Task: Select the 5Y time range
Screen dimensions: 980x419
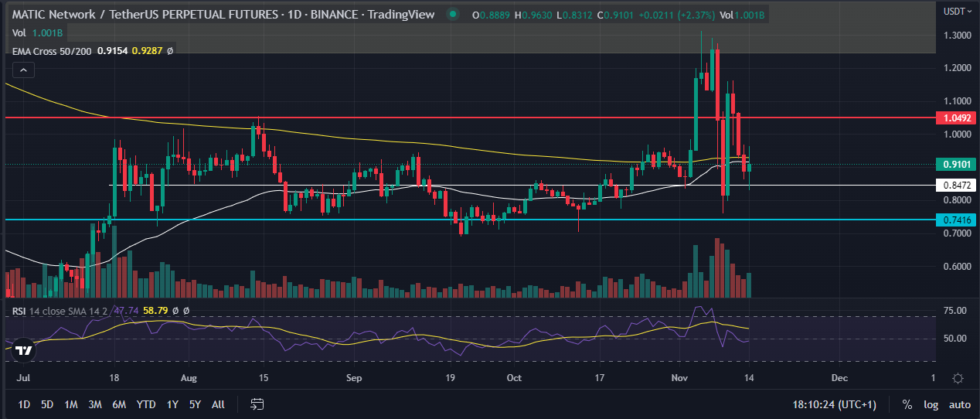Action: (195, 404)
